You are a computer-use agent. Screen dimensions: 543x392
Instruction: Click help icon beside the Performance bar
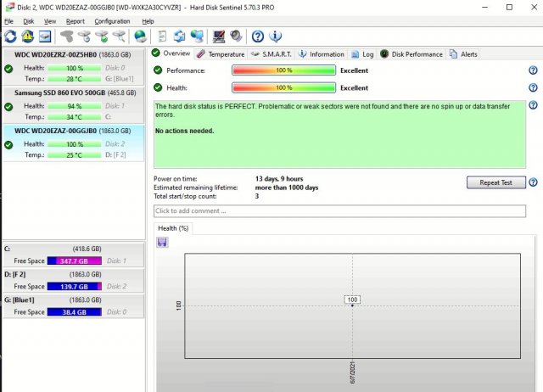pyautogui.click(x=533, y=70)
